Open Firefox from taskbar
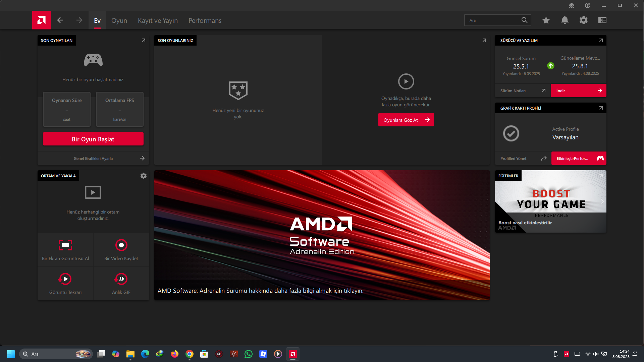 click(175, 354)
